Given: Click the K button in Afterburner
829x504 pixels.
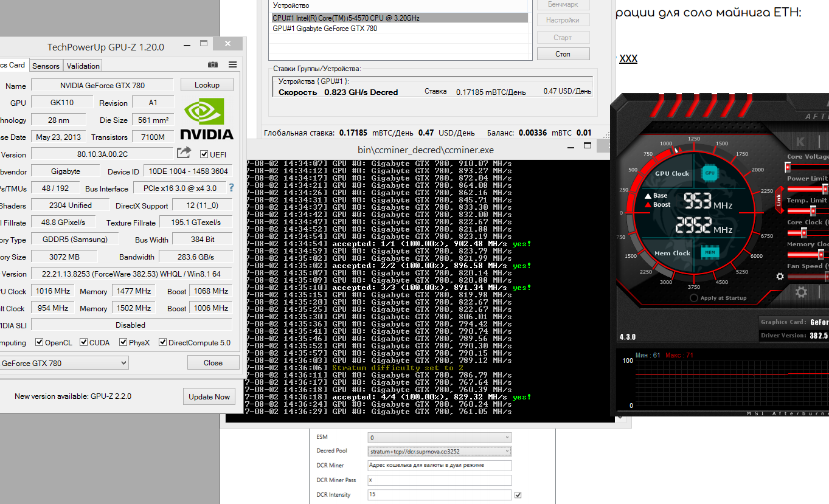Looking at the screenshot, I should click(x=800, y=142).
